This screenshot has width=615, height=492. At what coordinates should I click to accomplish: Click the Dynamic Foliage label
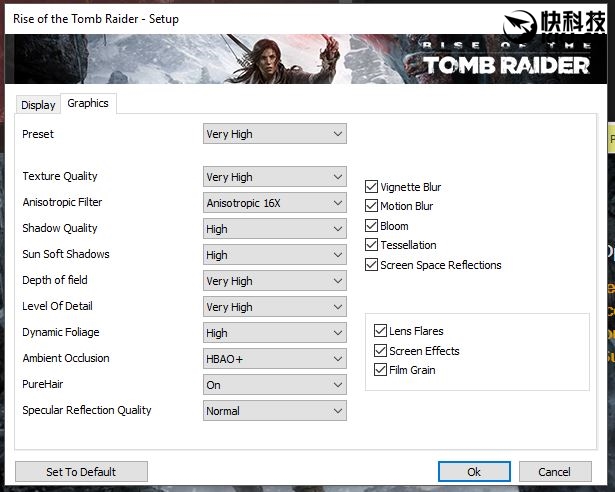[x=61, y=332]
